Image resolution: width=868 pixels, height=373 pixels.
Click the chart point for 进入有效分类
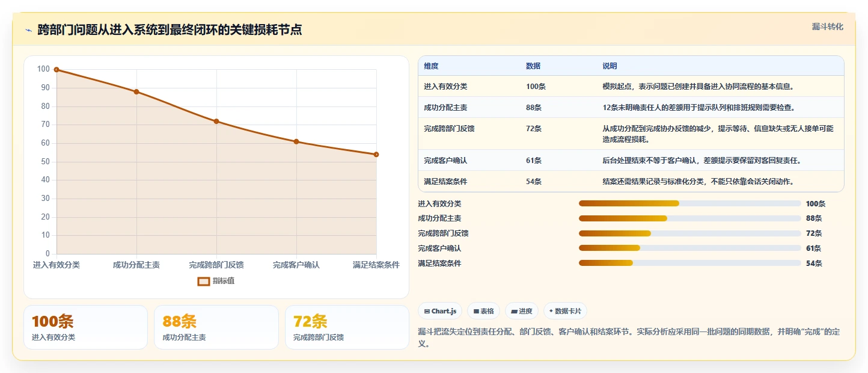57,70
